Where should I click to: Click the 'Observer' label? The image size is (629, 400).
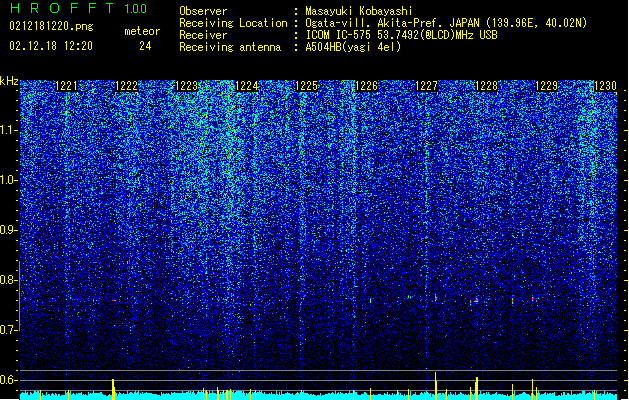click(203, 11)
